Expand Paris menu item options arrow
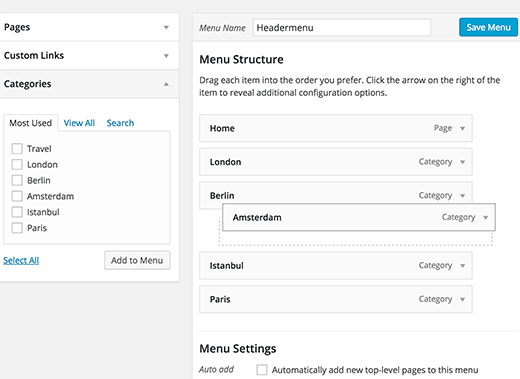Viewport: 520px width, 379px height. click(x=462, y=299)
